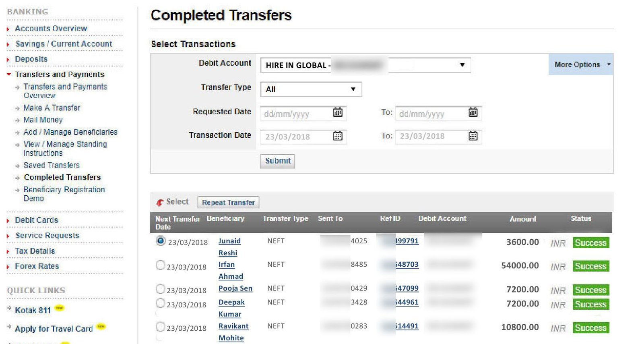Click the Submit button
Screen dimensions: 644x344
(277, 161)
